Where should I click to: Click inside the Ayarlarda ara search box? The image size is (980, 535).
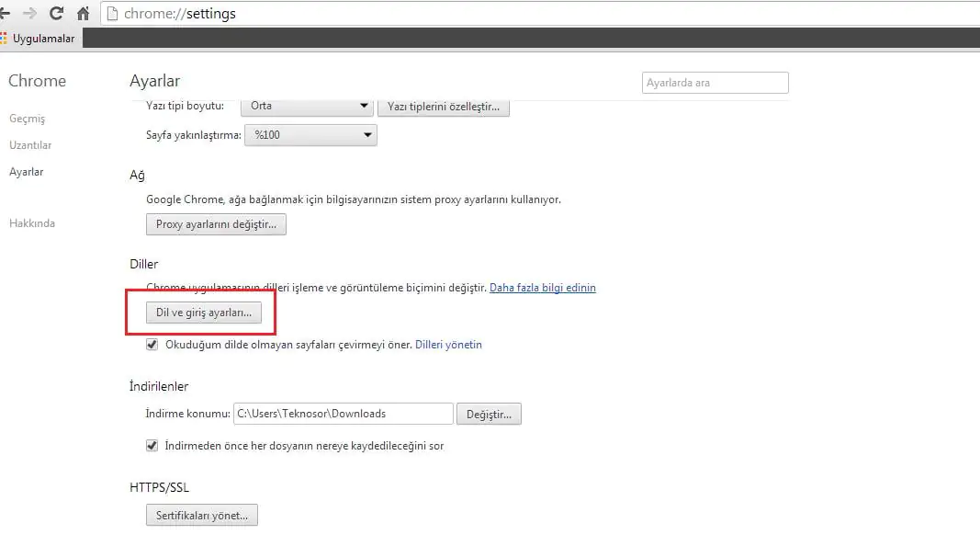pos(715,82)
